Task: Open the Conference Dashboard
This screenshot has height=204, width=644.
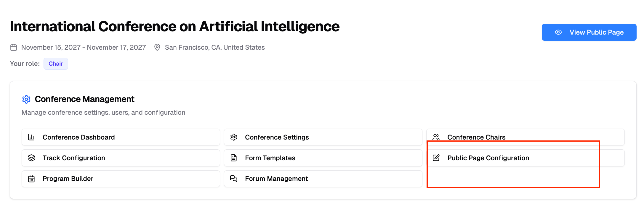Action: 121,137
